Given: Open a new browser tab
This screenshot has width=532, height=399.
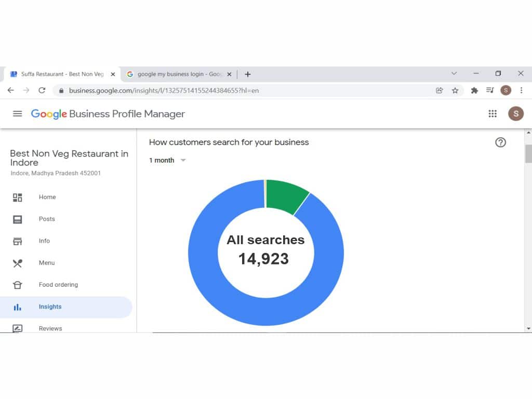Looking at the screenshot, I should (248, 74).
